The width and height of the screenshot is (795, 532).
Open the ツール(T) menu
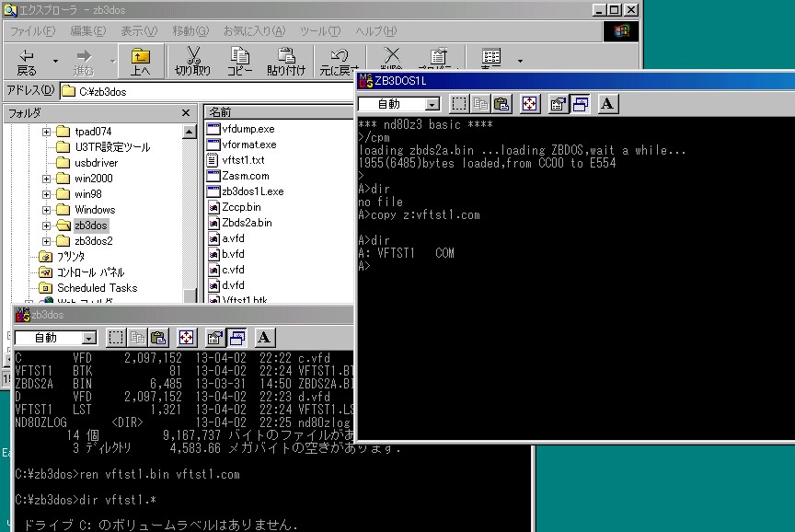[320, 31]
